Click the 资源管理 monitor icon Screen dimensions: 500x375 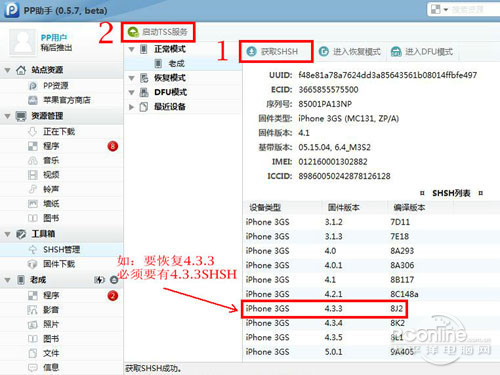pos(21,116)
